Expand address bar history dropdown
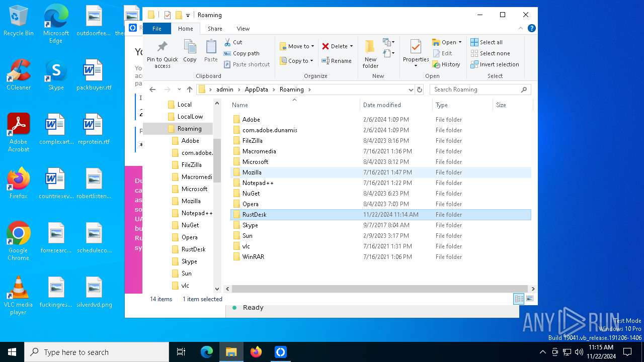This screenshot has width=644, height=362. click(411, 89)
